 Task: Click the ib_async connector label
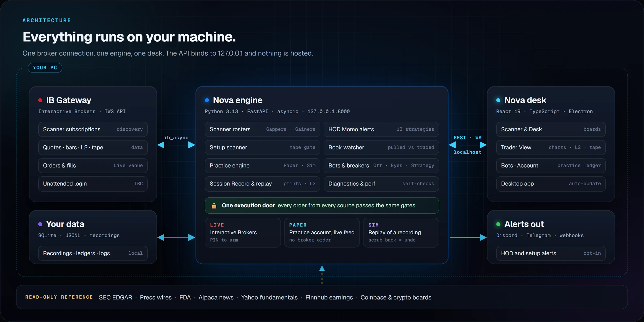(176, 138)
